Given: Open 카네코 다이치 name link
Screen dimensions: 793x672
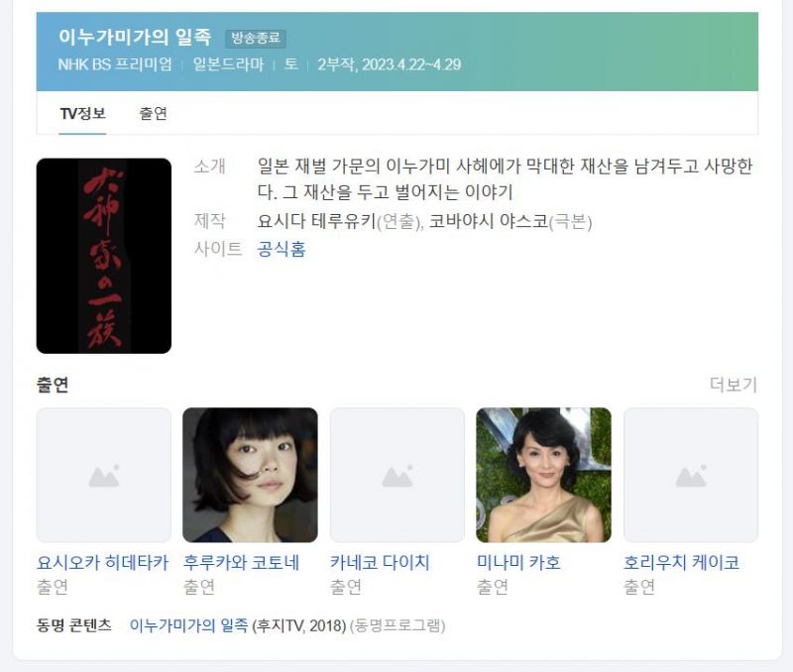Looking at the screenshot, I should (380, 562).
